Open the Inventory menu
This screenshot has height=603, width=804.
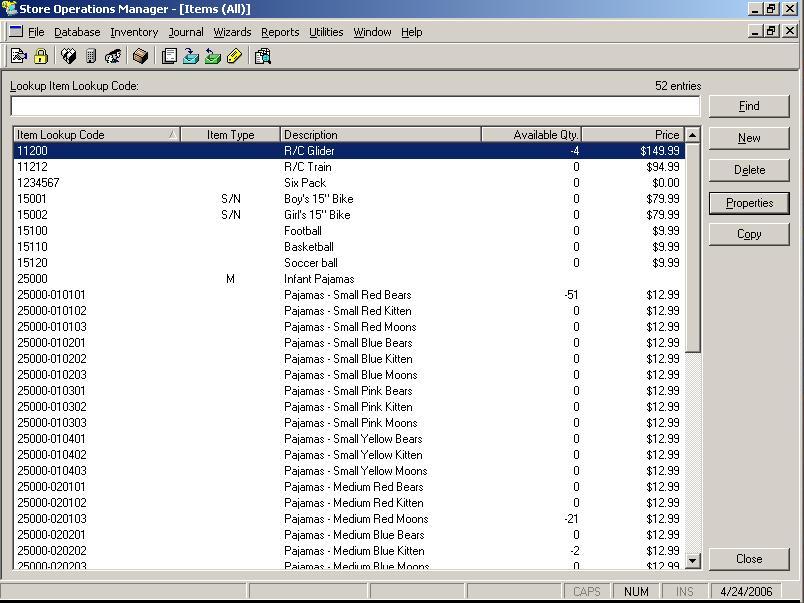pyautogui.click(x=134, y=32)
